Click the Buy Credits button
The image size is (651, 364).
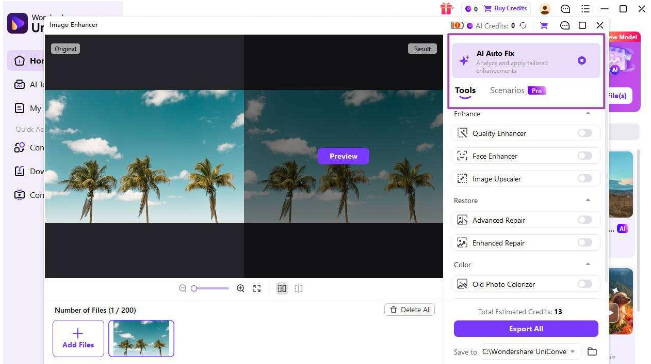505,8
